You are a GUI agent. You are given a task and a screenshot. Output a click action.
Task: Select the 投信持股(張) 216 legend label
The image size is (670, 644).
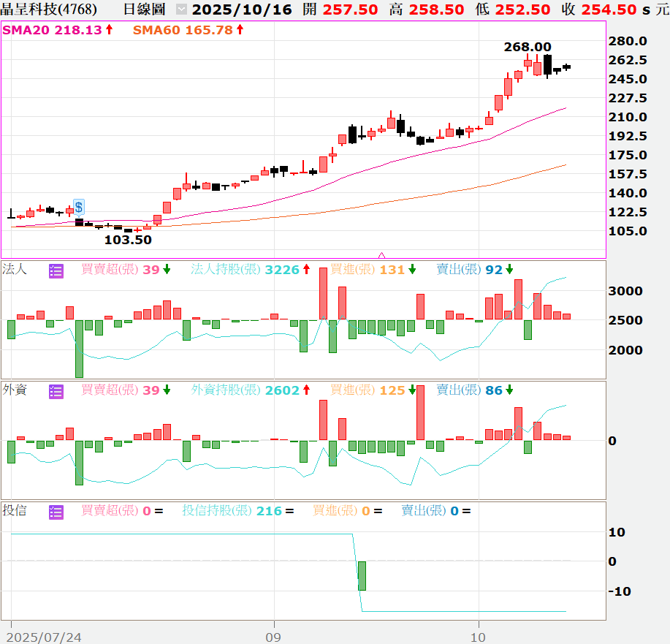pyautogui.click(x=232, y=510)
